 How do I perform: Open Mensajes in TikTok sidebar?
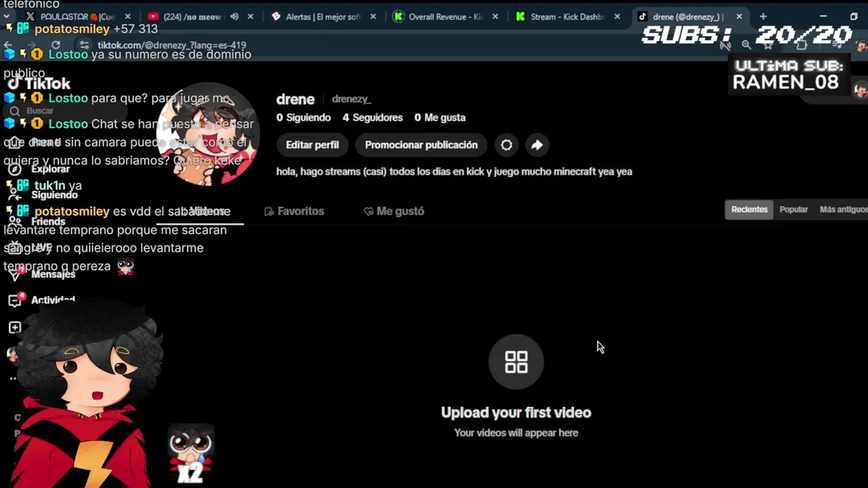click(41, 274)
